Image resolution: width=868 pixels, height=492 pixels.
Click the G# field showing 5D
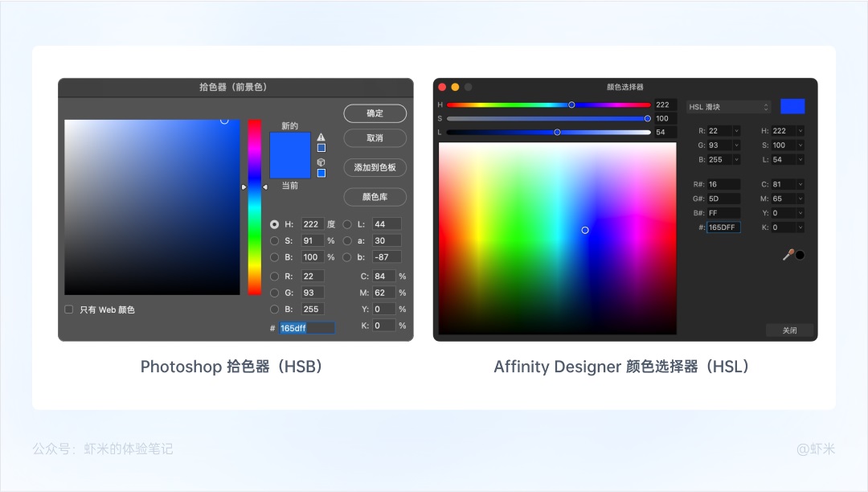pos(723,199)
